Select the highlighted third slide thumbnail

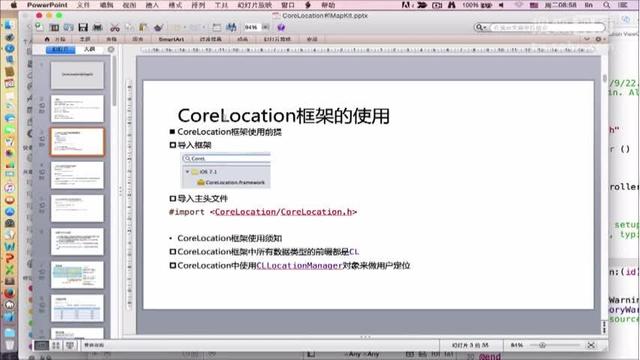[77, 142]
